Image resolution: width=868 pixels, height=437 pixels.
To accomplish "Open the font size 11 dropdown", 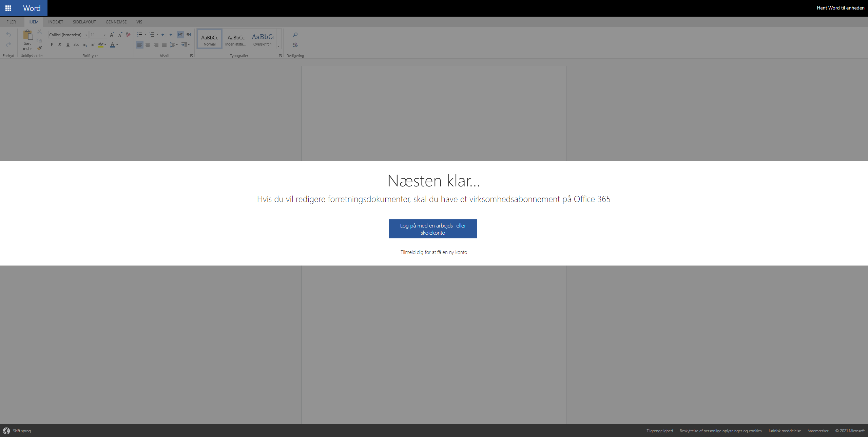I will (104, 35).
